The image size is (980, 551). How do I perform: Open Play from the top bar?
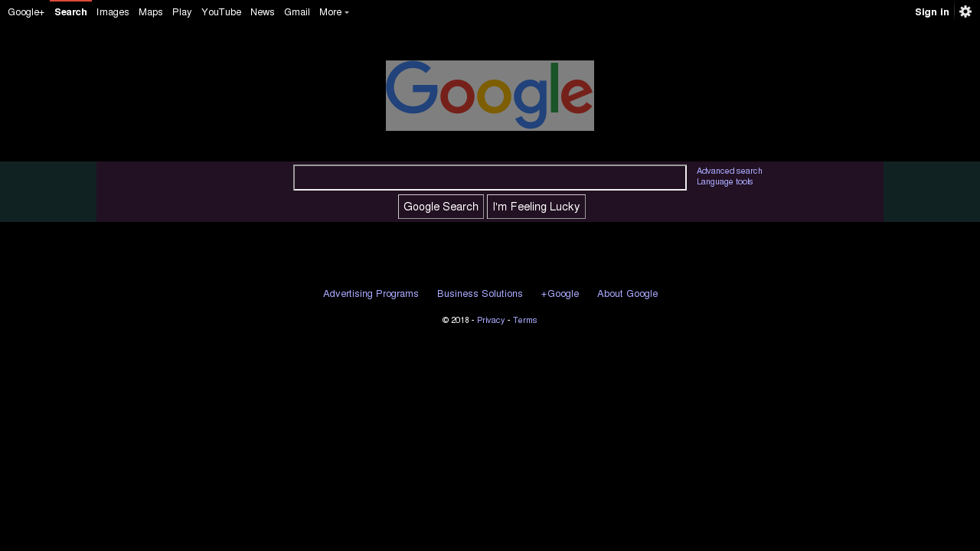pyautogui.click(x=182, y=12)
